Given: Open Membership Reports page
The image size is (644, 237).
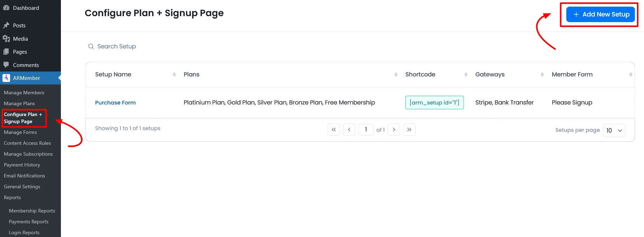Looking at the screenshot, I should coord(32,211).
